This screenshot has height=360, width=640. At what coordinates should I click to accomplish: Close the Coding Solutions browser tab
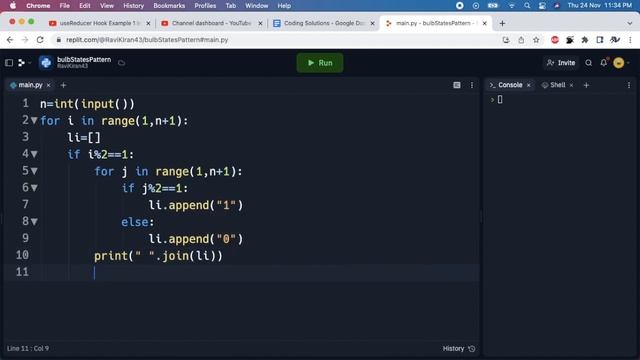(x=372, y=23)
